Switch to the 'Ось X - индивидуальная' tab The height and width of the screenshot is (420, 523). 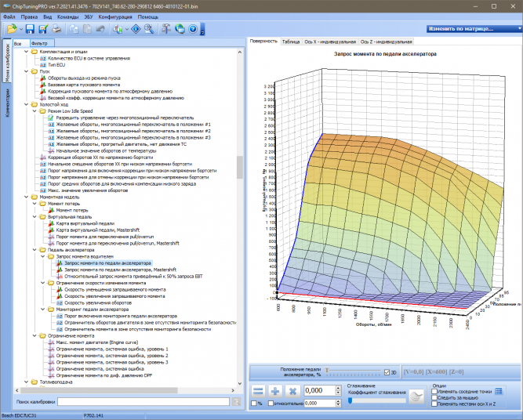tap(330, 42)
